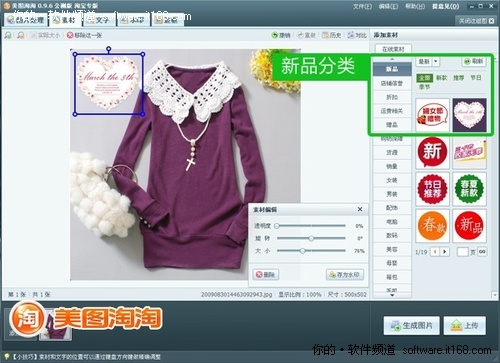Open the 帮助(H) menu
Viewport: 500px width, 363px height.
(x=415, y=6)
